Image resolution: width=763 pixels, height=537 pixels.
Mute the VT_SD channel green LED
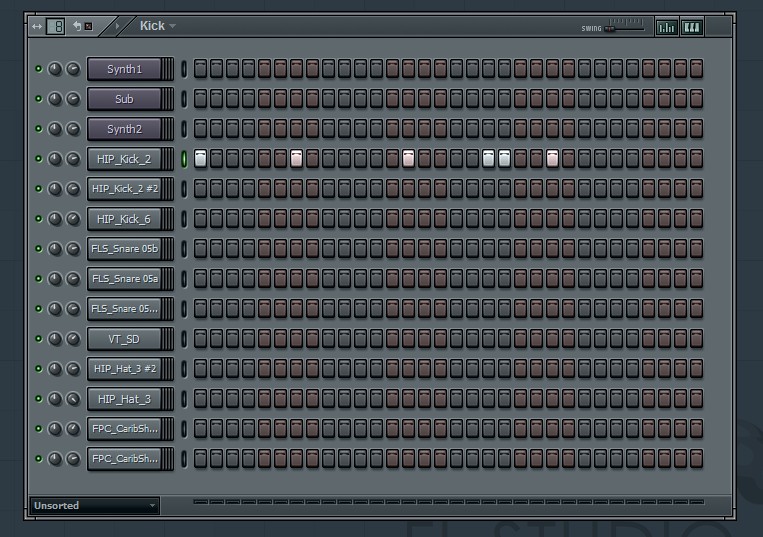[38, 339]
